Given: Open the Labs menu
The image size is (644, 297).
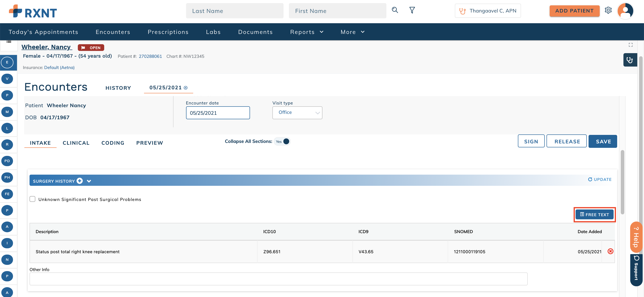Looking at the screenshot, I should [x=213, y=32].
